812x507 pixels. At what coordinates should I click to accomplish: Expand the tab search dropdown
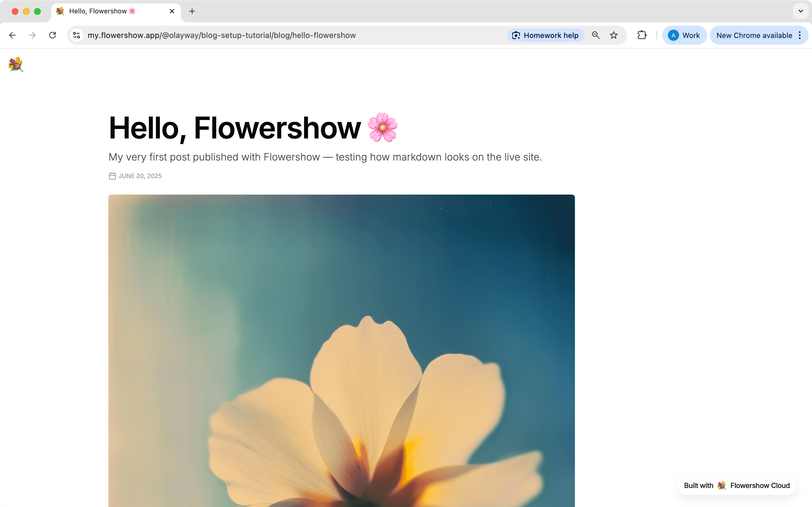click(801, 11)
